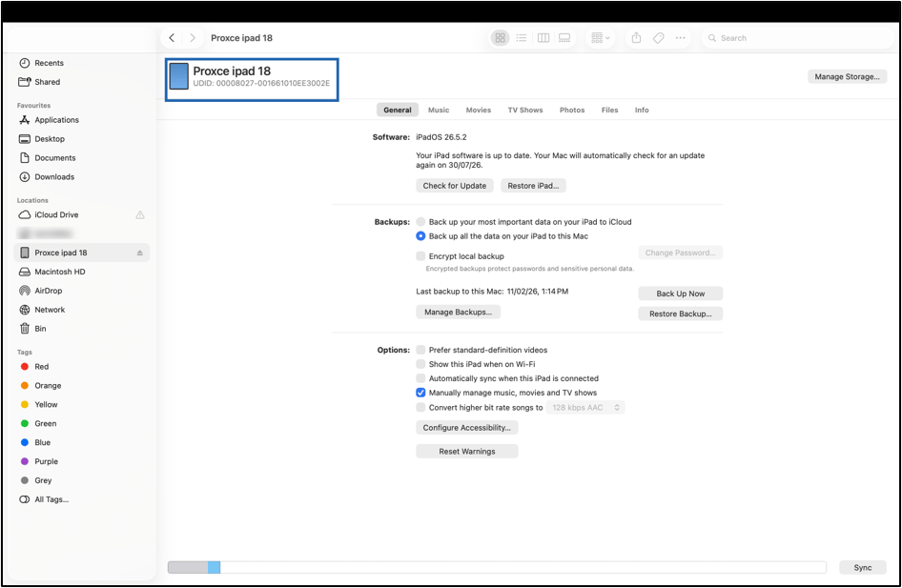Switch to column view
The height and width of the screenshot is (588, 902).
point(543,38)
